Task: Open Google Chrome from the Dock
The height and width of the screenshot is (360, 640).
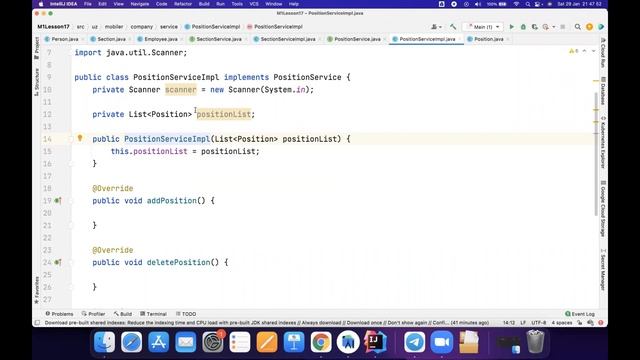Action: coord(321,342)
